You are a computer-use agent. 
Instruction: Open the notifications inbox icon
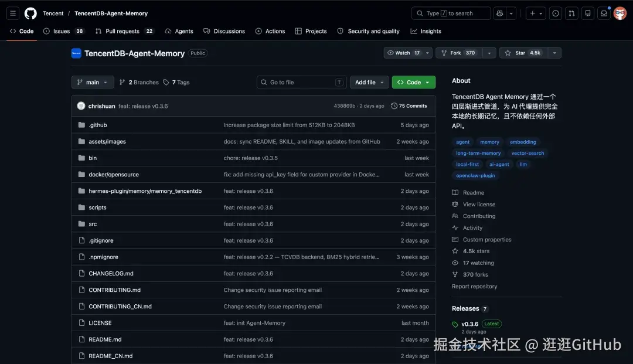[604, 13]
